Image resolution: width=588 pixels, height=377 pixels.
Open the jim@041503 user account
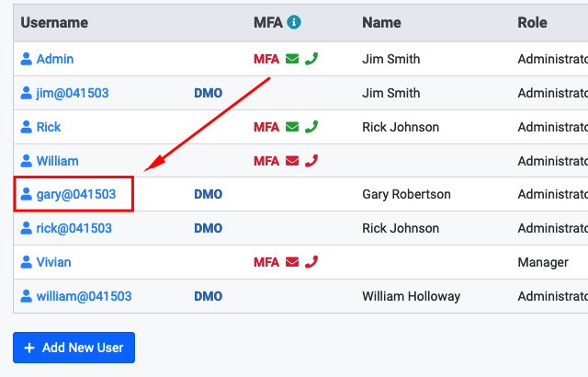pyautogui.click(x=73, y=93)
